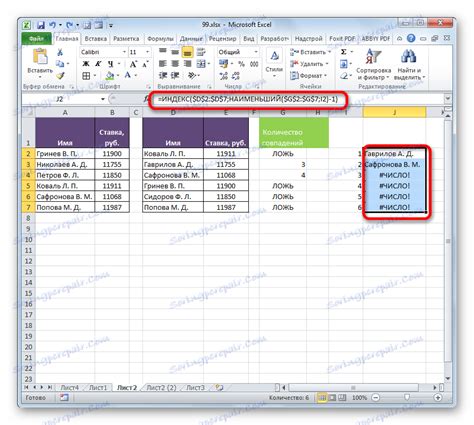Open the Лист1 sheet tab
The image size is (474, 425).
click(x=98, y=388)
